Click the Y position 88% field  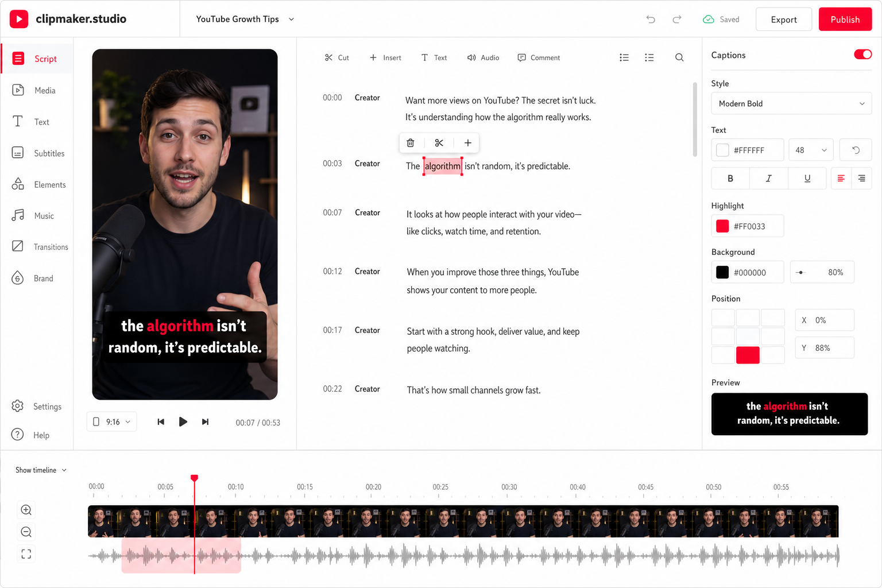(x=824, y=348)
